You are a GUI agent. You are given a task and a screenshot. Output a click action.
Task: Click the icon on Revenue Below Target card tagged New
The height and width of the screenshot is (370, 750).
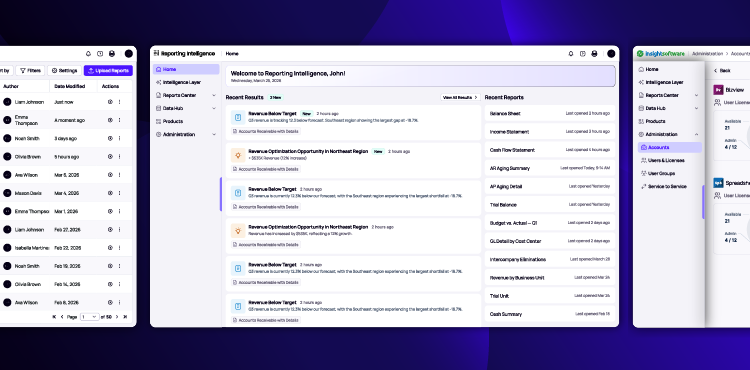pyautogui.click(x=238, y=117)
